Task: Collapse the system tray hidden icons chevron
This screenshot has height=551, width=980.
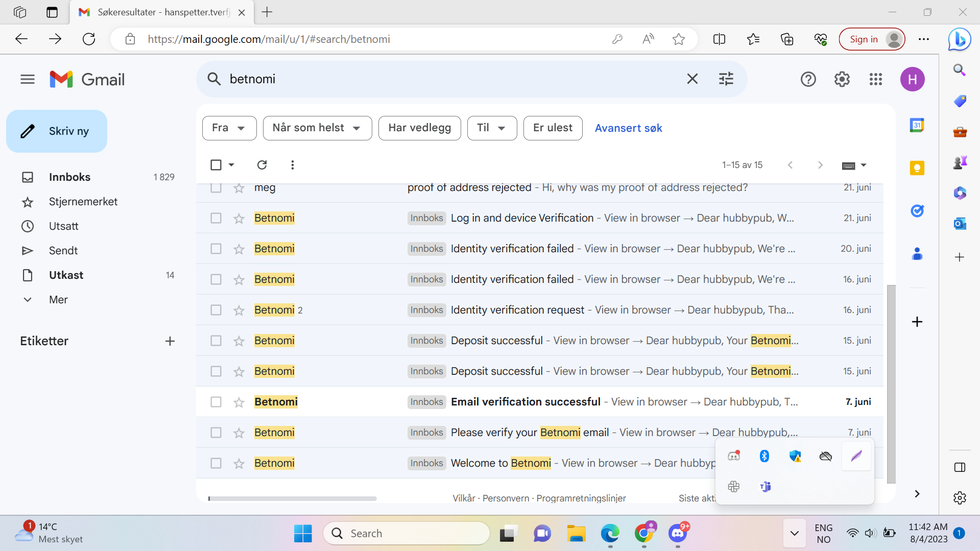Action: 794,534
